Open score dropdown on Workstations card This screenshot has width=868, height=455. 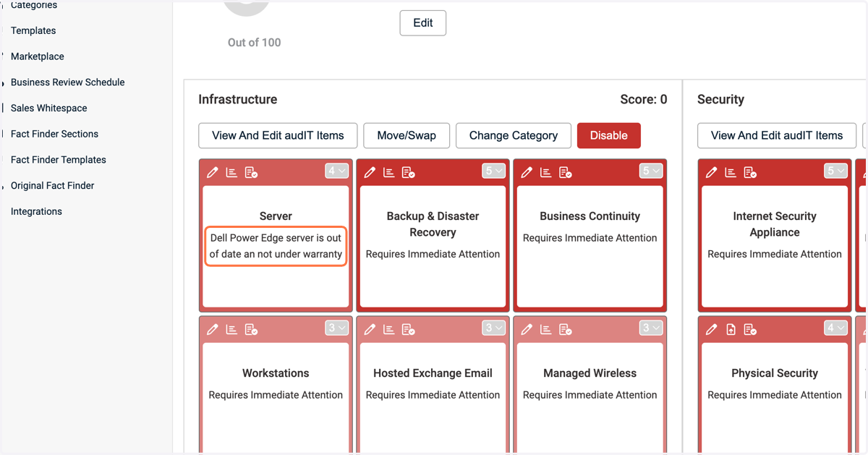tap(337, 328)
